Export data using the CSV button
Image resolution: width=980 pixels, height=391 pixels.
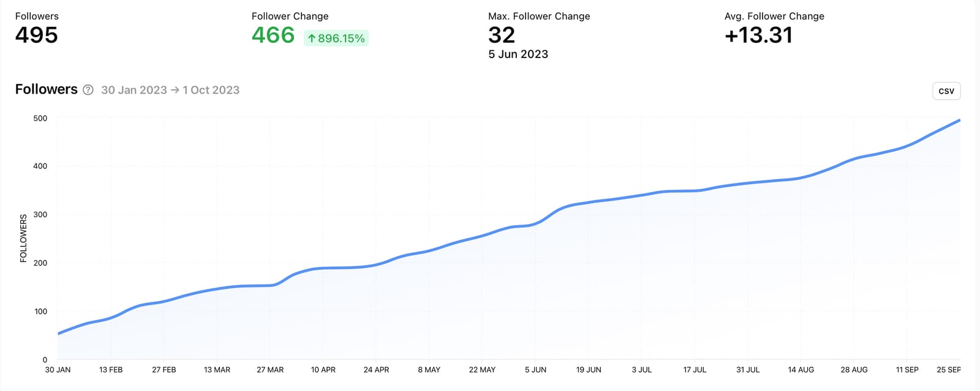(946, 91)
